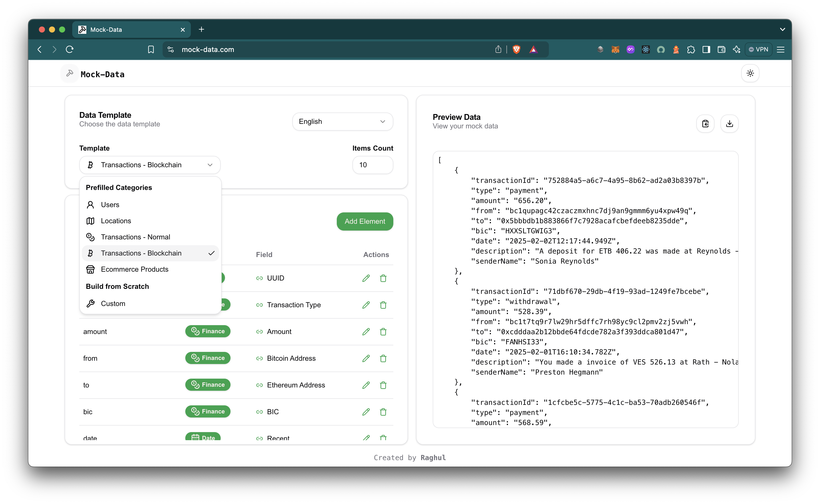This screenshot has width=820, height=504.
Task: Go back to the previous page
Action: pyautogui.click(x=40, y=49)
